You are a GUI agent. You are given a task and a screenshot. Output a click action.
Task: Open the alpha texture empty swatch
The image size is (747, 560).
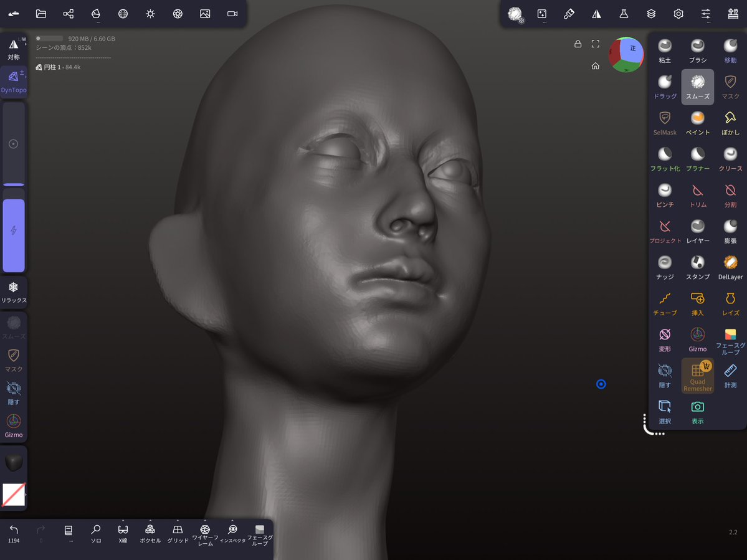14,495
